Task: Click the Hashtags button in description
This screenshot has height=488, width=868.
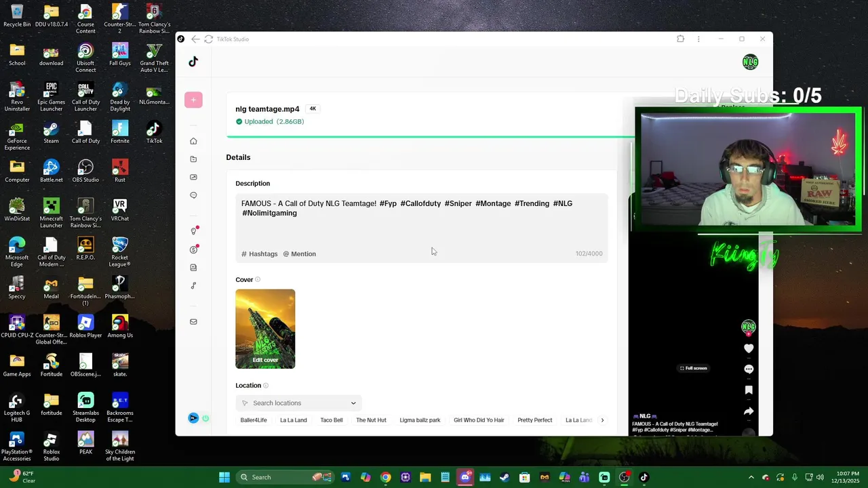Action: pos(260,254)
